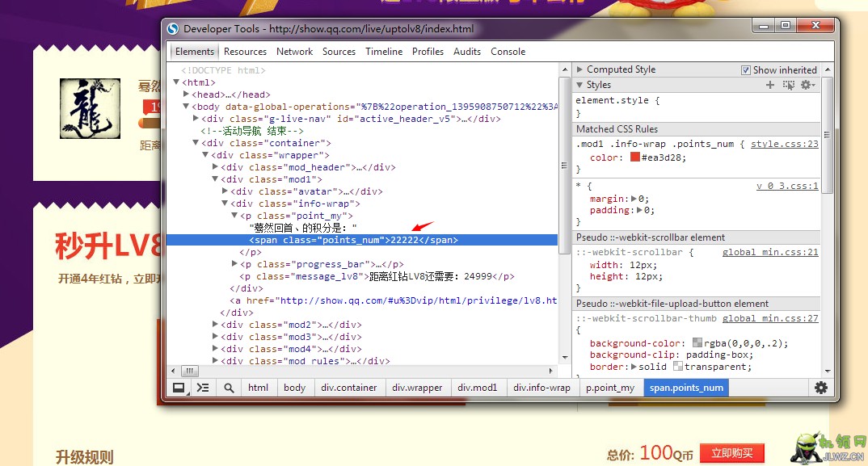Click the transparent border color swatch
Screen dimensions: 868x466
(677, 367)
